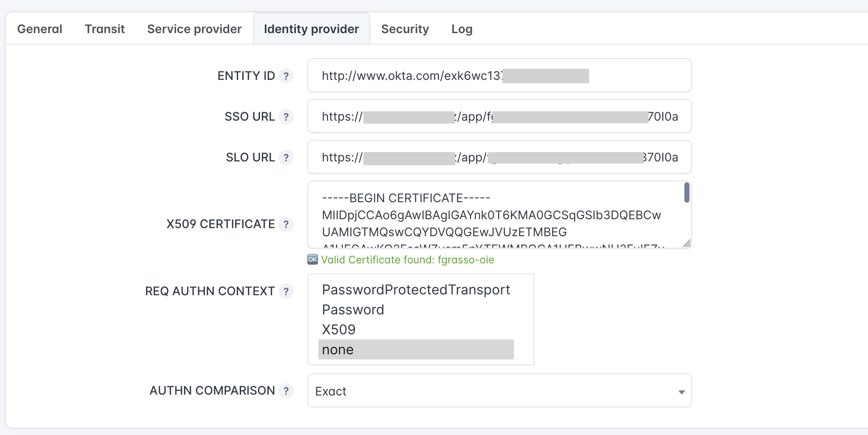The image size is (868, 435).
Task: Click the help icon next to ENTITY ID
Action: (286, 76)
